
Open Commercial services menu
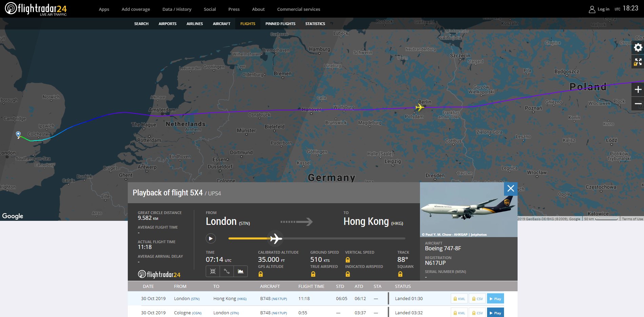(x=299, y=9)
